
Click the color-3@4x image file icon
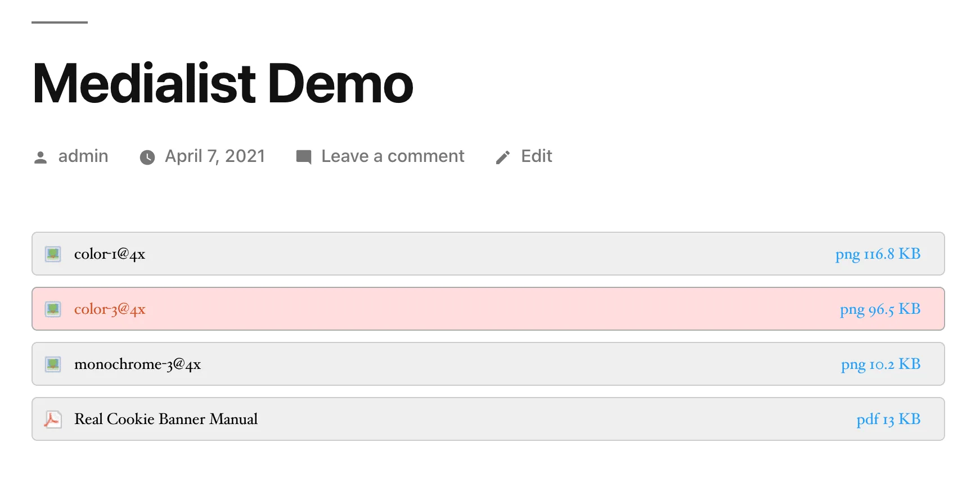click(53, 309)
